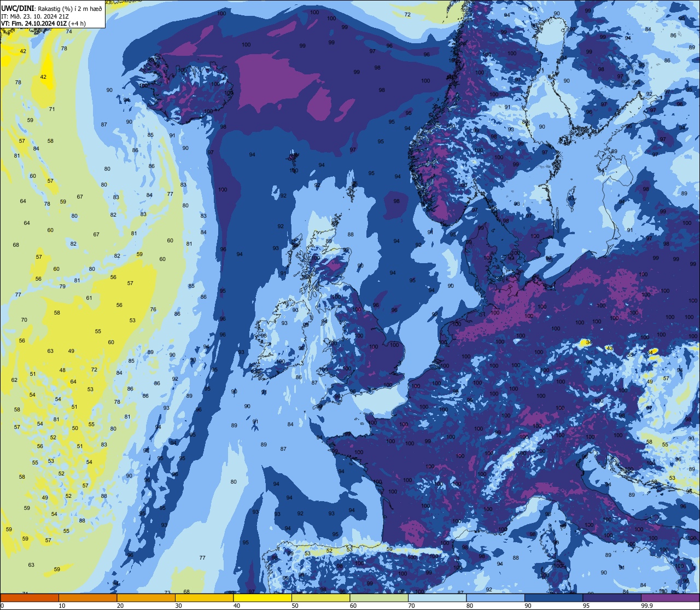Click the 50–60% pale yellow legend swatch
The image size is (700, 610).
(x=320, y=597)
